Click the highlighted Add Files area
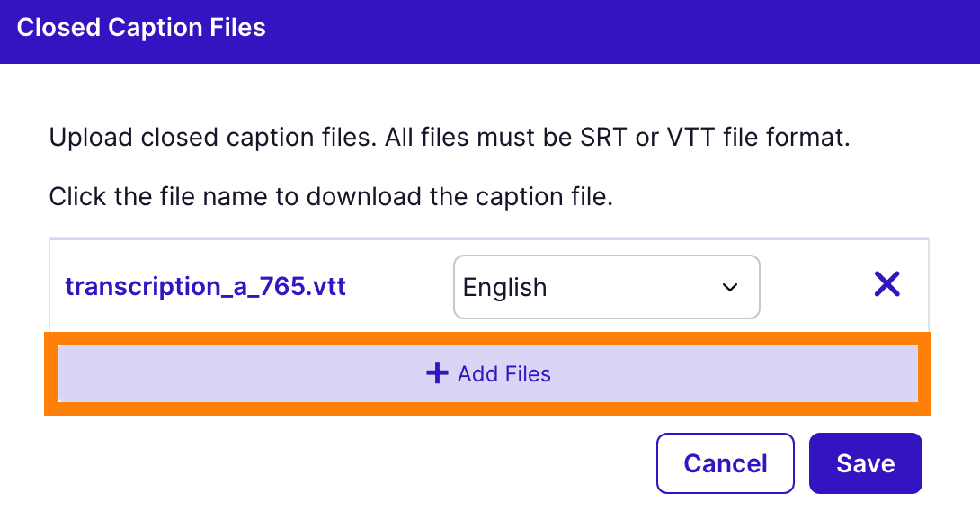 (x=488, y=372)
